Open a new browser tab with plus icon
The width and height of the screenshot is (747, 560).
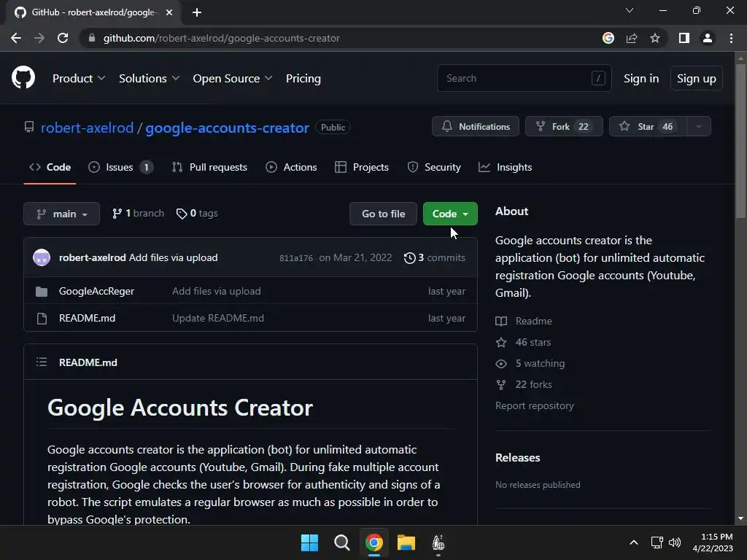[197, 12]
